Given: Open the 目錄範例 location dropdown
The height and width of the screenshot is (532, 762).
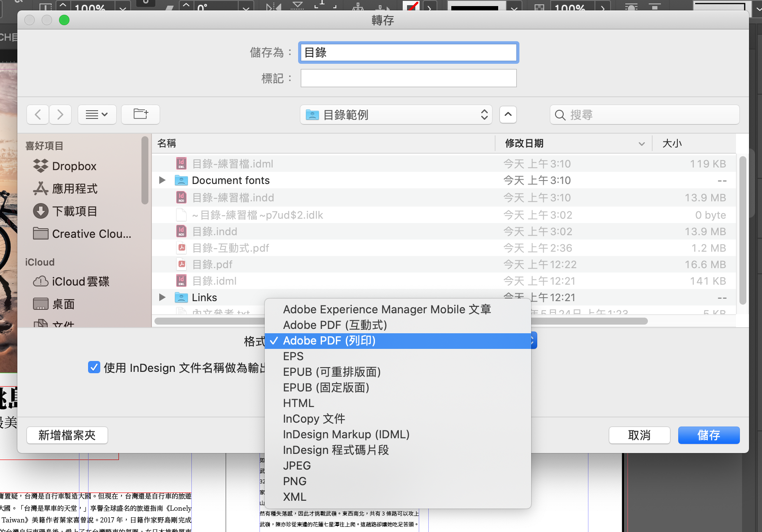Looking at the screenshot, I should [396, 115].
